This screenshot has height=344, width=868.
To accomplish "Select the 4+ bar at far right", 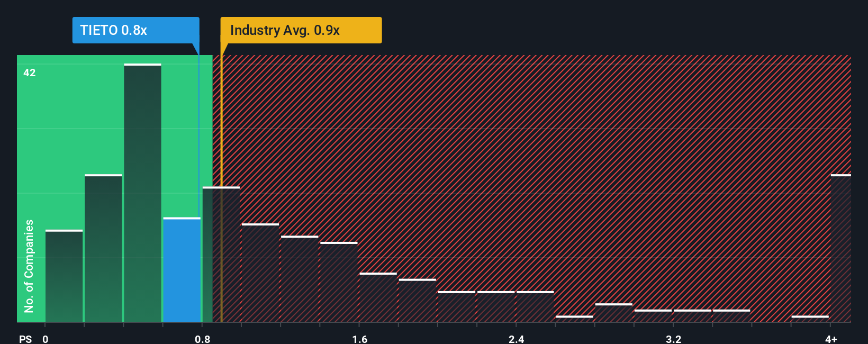I will (840, 248).
